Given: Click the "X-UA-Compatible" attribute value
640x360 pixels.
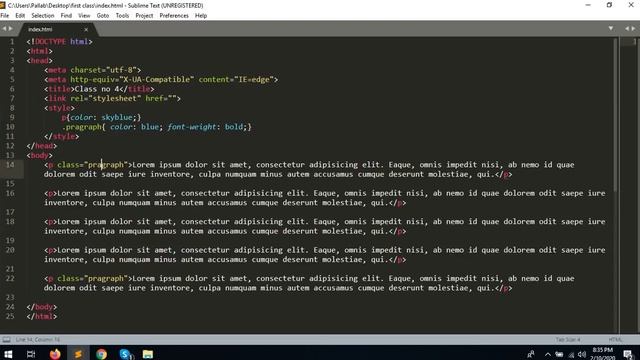Looking at the screenshot, I should 157,80.
